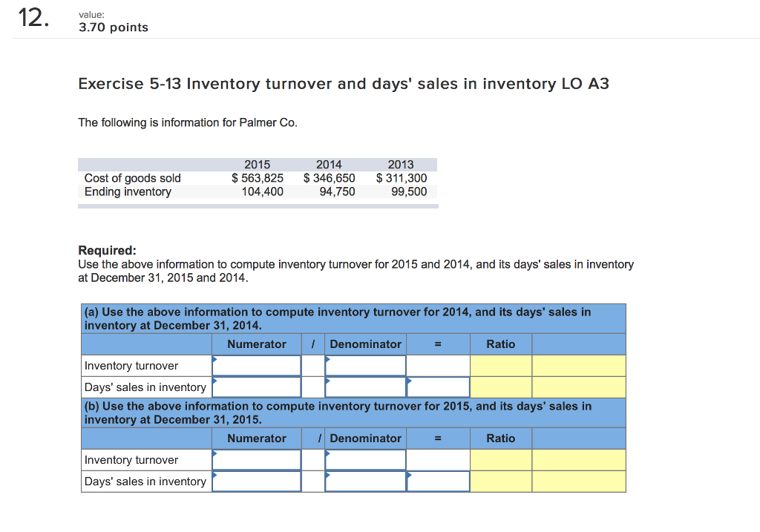760x532 pixels.
Task: Click the Exercise 5-13 title heading
Action: pos(344,84)
